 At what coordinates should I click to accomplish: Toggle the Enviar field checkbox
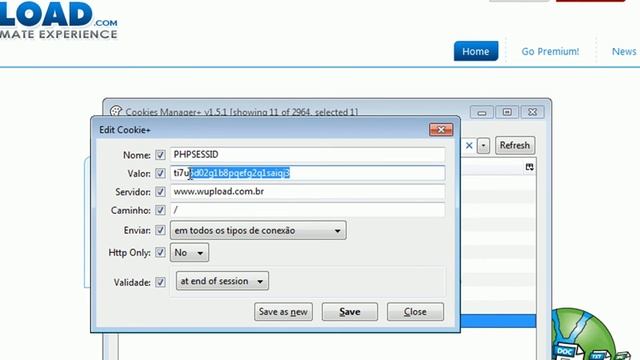[160, 230]
